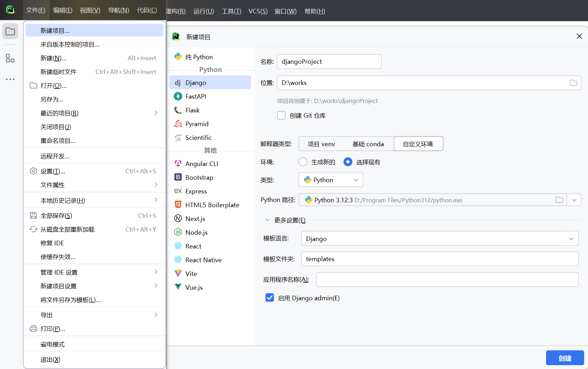Open the 视图 menu
This screenshot has height=369, width=588.
pos(90,11)
